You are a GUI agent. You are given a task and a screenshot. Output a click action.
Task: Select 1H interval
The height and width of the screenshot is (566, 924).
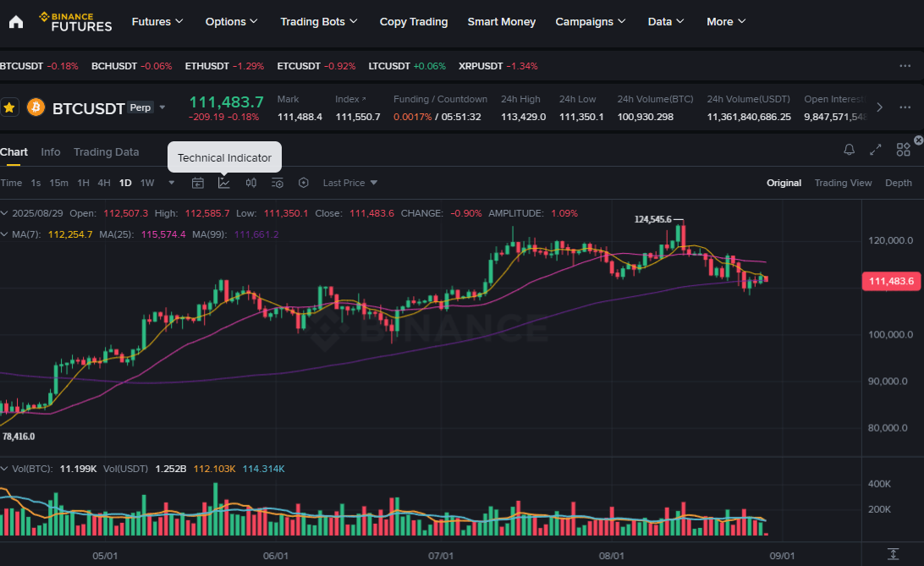tap(83, 184)
